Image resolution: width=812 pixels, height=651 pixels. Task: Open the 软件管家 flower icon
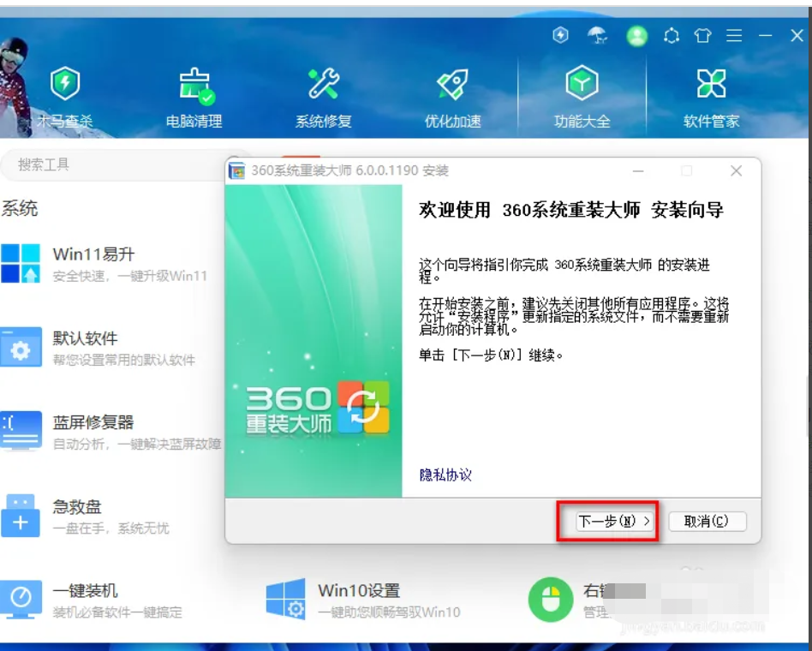tap(711, 83)
